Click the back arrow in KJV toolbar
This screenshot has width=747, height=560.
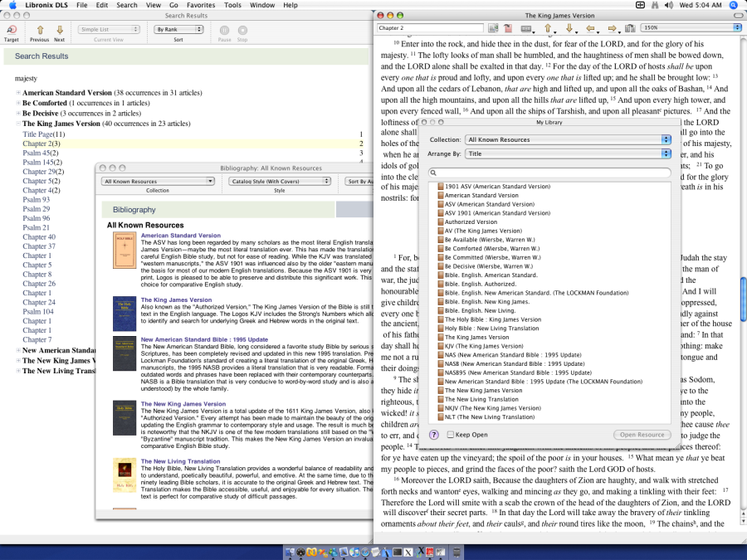pos(590,28)
